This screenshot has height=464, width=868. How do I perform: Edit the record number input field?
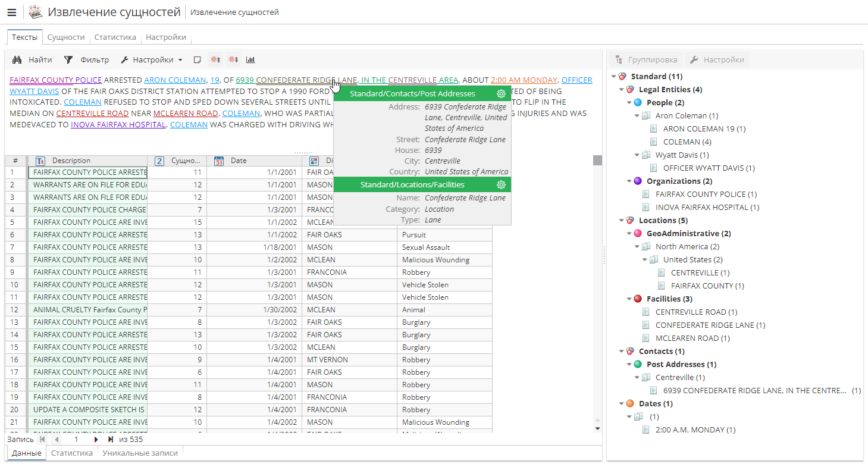click(x=76, y=439)
